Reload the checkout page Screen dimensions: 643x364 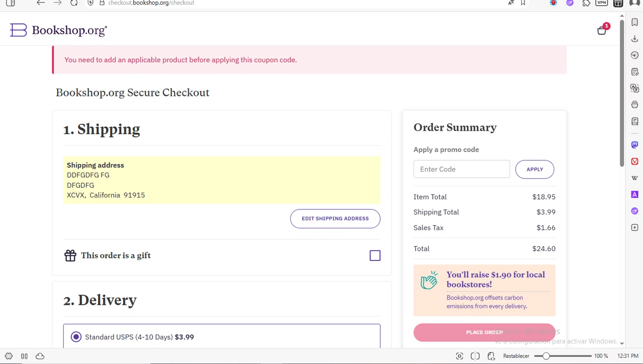[74, 3]
